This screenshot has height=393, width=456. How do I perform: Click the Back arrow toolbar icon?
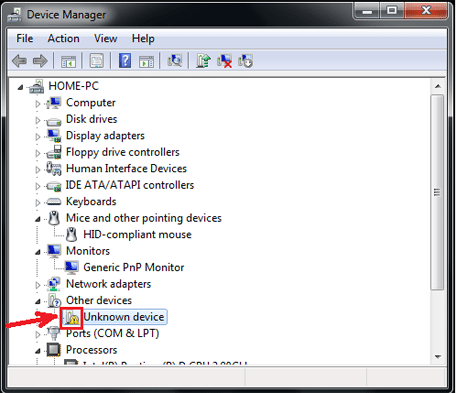19,61
